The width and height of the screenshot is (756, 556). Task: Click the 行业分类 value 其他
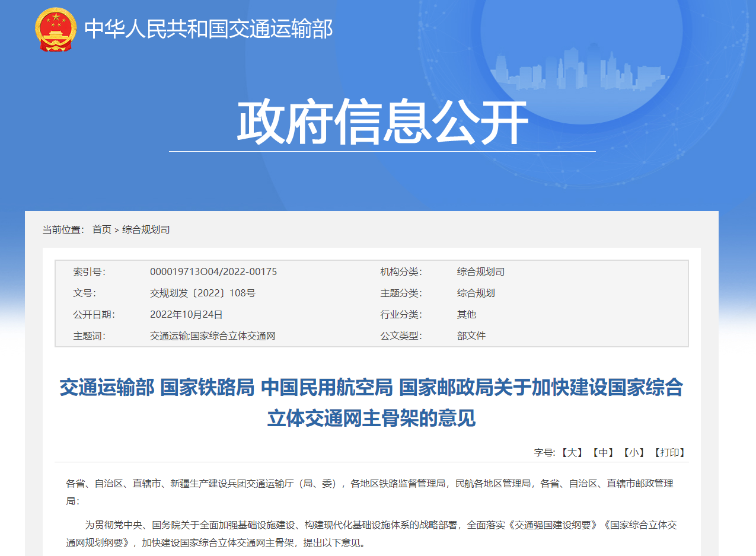click(466, 315)
